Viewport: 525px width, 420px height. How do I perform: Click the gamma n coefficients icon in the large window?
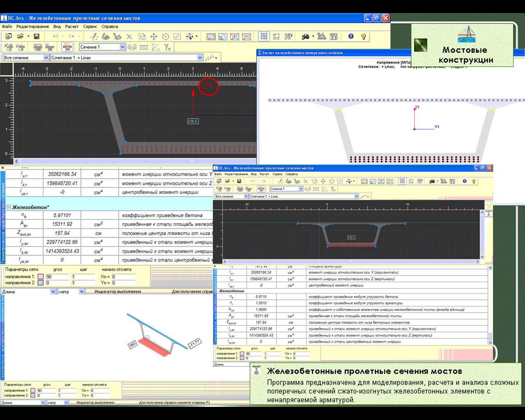(x=168, y=47)
